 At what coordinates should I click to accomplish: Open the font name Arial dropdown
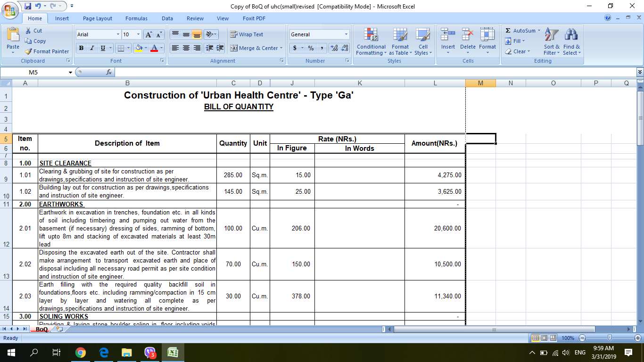(x=118, y=34)
